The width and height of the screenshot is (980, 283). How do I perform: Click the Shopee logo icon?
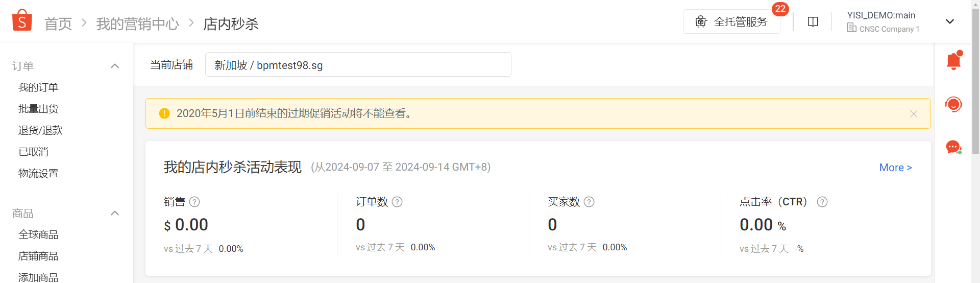click(22, 20)
